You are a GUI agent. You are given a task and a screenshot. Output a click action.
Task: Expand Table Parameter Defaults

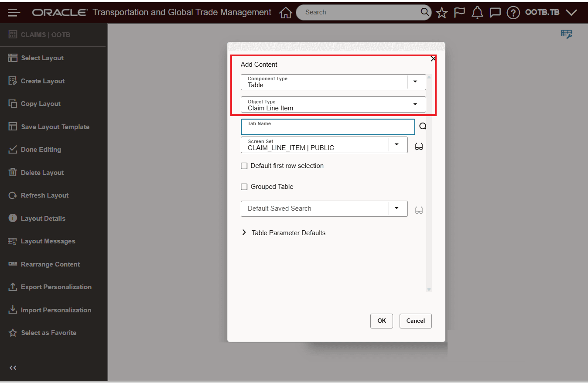pos(244,233)
